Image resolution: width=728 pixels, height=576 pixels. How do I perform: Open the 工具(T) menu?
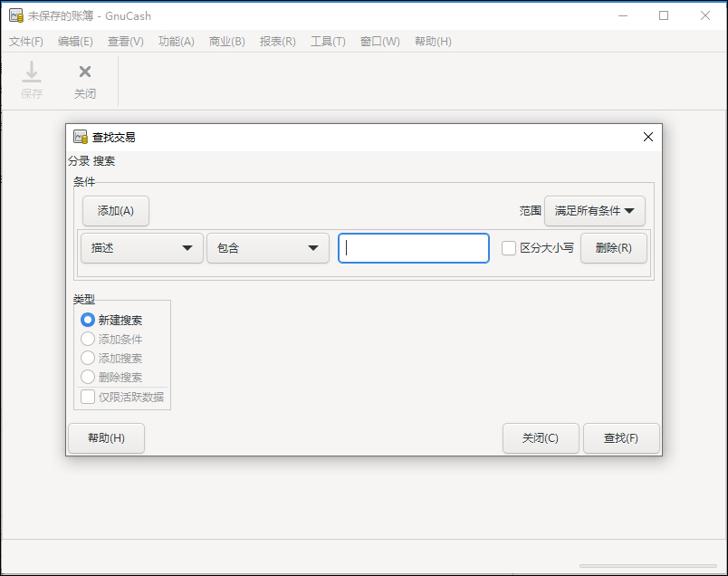tap(330, 41)
